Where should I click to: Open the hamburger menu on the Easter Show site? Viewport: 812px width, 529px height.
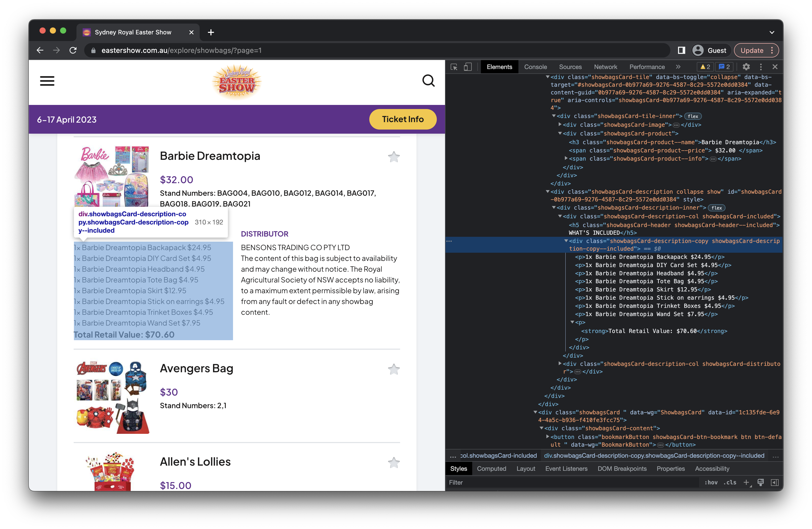(x=47, y=81)
